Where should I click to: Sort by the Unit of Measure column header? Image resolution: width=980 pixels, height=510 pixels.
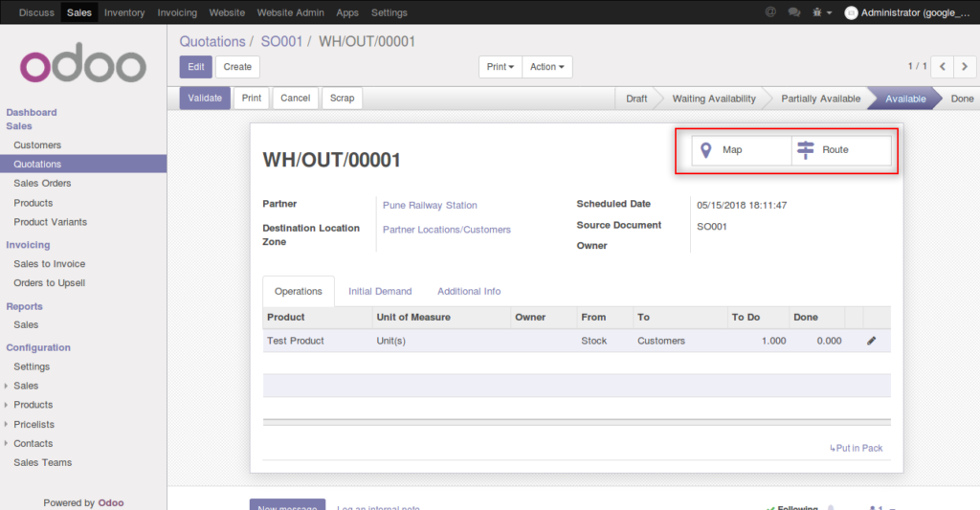click(x=441, y=318)
